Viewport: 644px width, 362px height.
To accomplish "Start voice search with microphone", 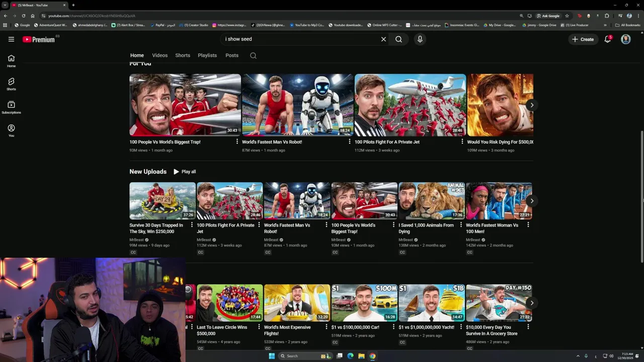I will (x=420, y=39).
